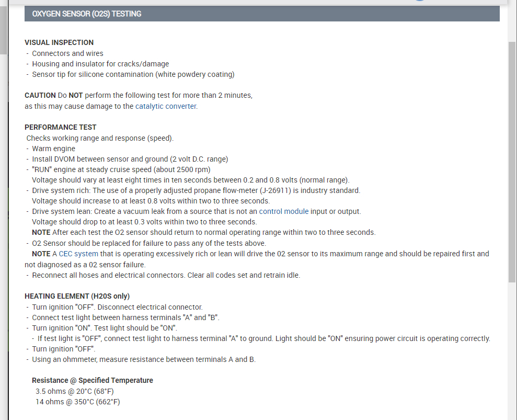Click the Performance Test heading
Screen dimensions: 517x420
[x=61, y=127]
